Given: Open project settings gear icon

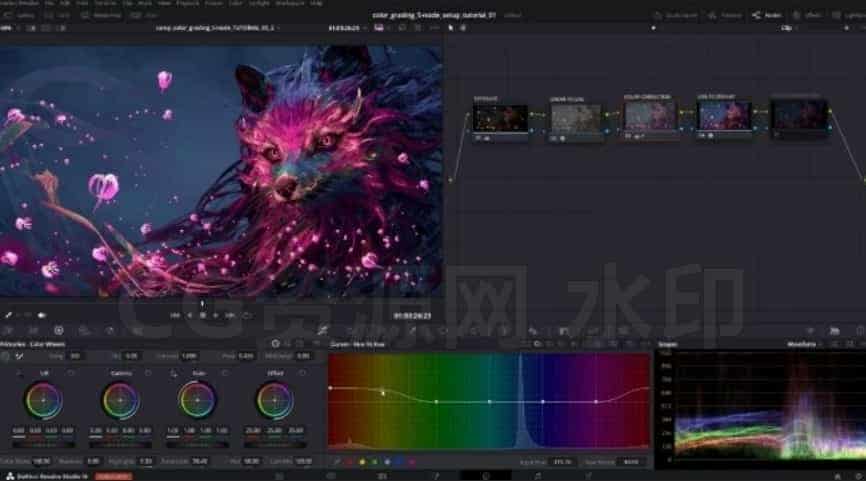Looking at the screenshot, I should tap(859, 475).
